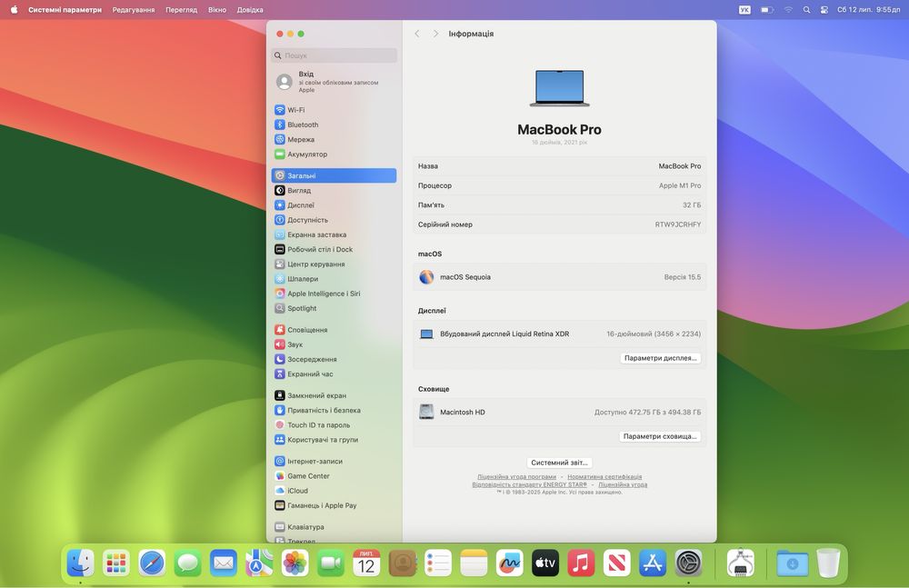Image resolution: width=909 pixels, height=588 pixels.
Task: Select Екранний час in the sidebar
Action: (x=334, y=374)
